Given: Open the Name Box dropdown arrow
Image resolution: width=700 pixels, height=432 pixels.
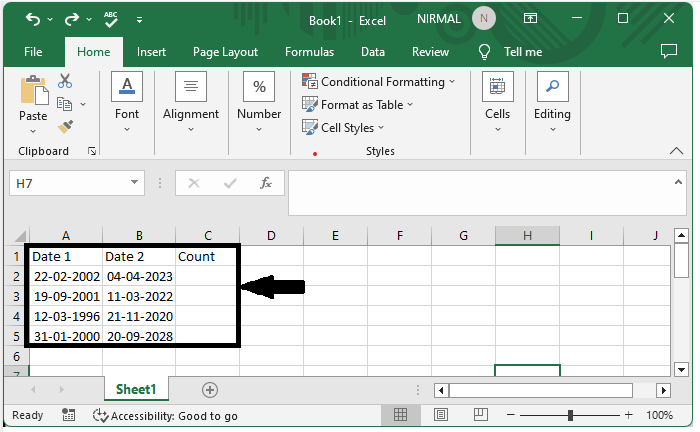Looking at the screenshot, I should pyautogui.click(x=135, y=184).
